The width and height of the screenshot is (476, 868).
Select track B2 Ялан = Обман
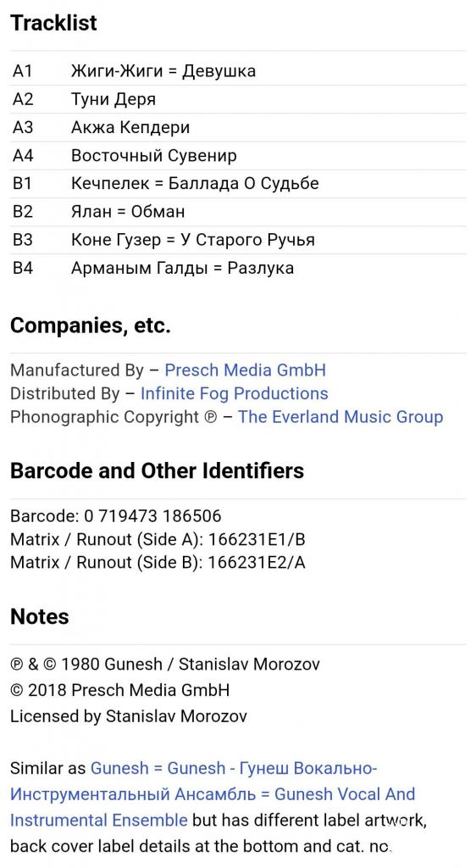pos(238,212)
